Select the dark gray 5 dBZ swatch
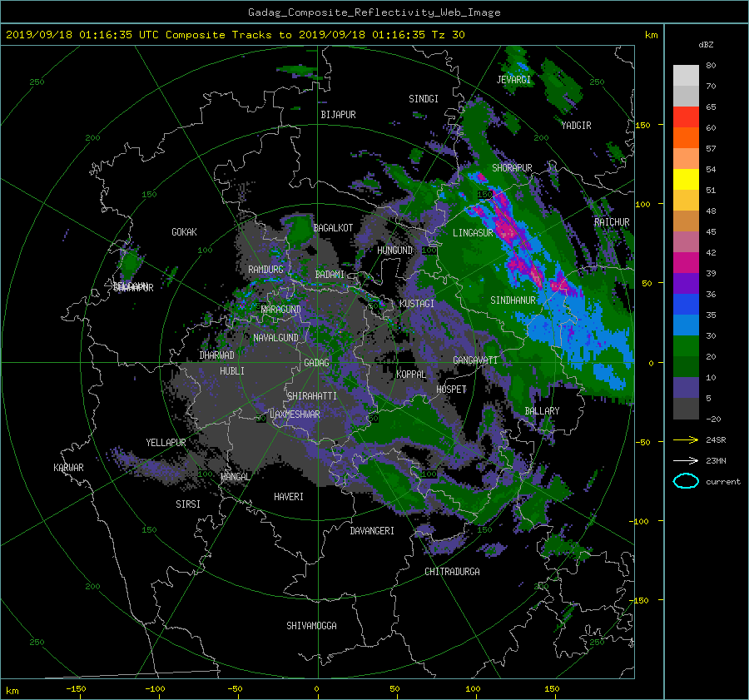This screenshot has height=700, width=749. [x=686, y=409]
